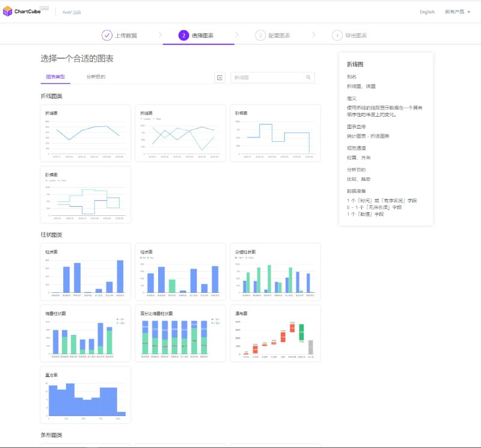481x448 pixels.
Task: Switch language to English
Action: point(427,12)
